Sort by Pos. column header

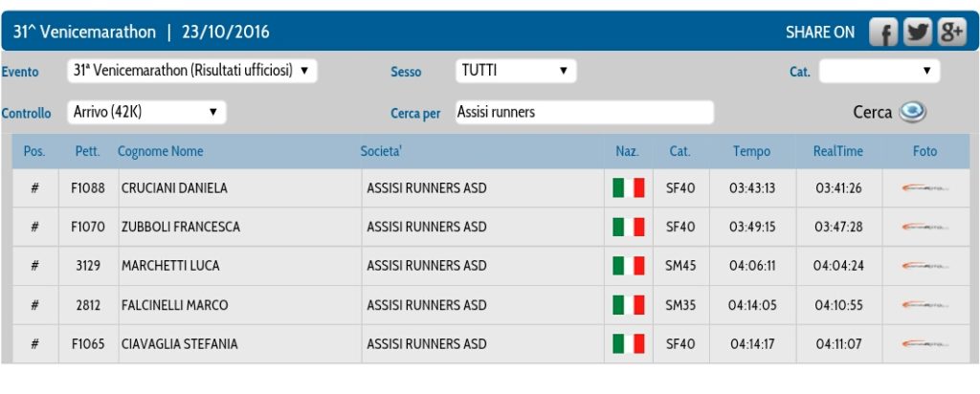[x=34, y=151]
